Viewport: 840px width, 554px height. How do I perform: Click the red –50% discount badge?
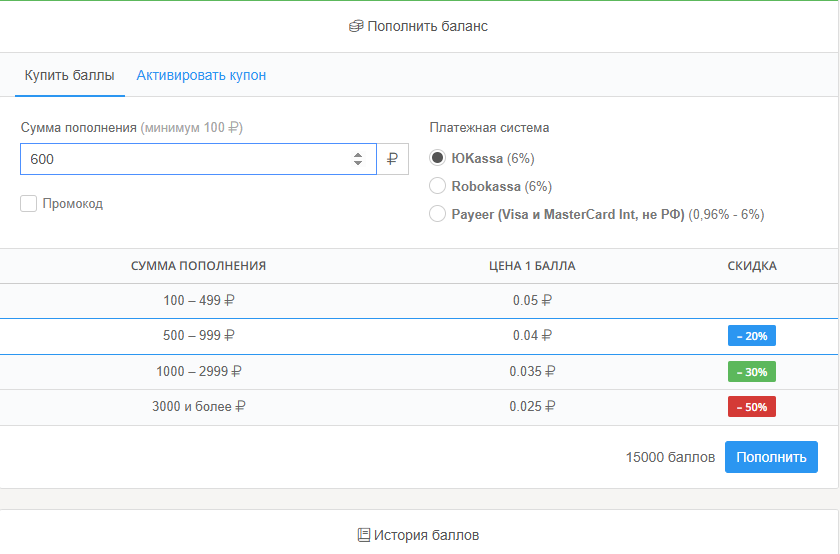tap(752, 407)
